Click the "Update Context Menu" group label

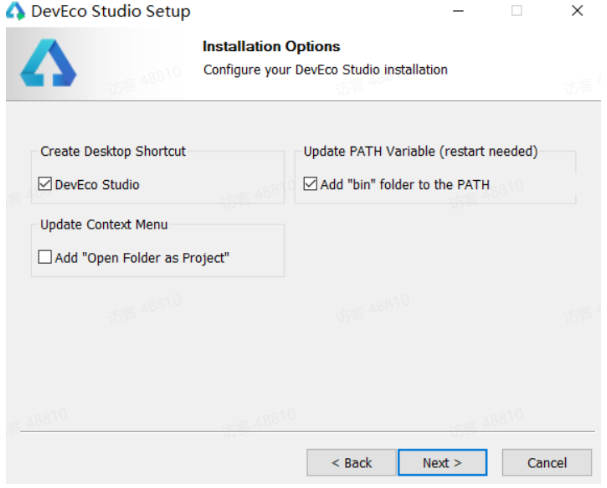coord(104,224)
